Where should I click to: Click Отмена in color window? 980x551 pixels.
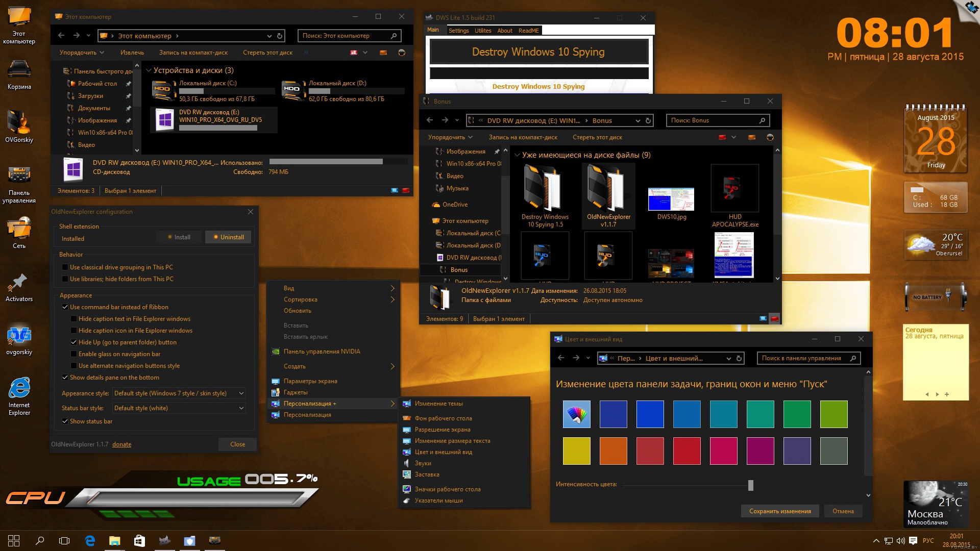843,511
